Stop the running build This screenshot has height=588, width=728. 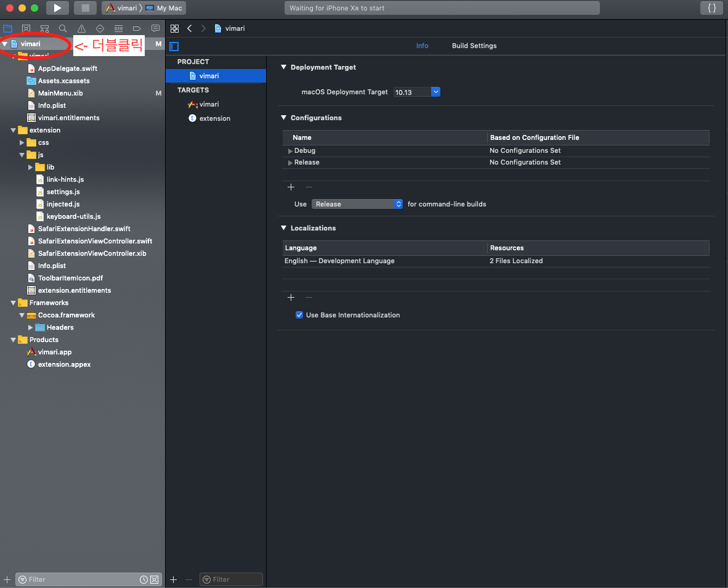click(85, 8)
